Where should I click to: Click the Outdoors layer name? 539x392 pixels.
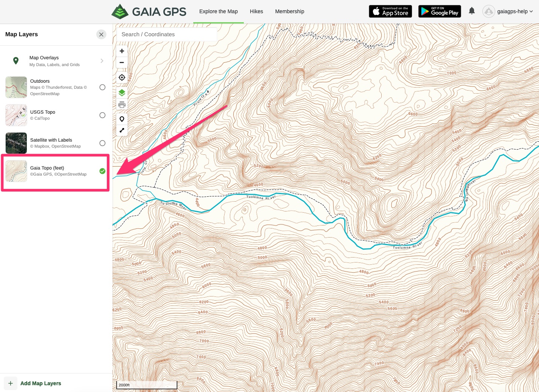point(40,81)
